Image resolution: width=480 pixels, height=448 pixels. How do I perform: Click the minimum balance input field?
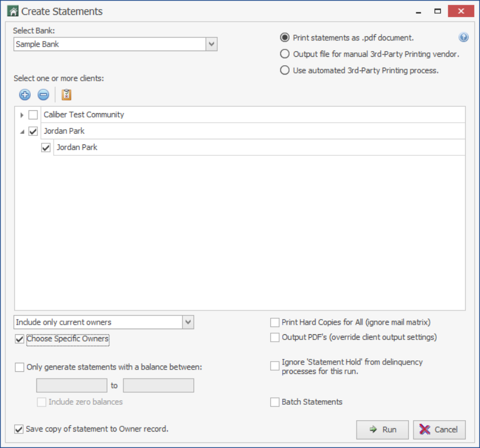[x=72, y=385]
